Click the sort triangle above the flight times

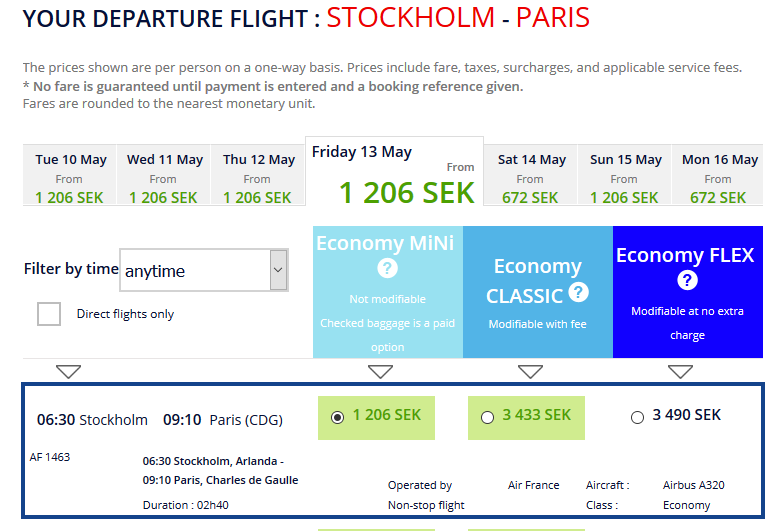point(69,372)
